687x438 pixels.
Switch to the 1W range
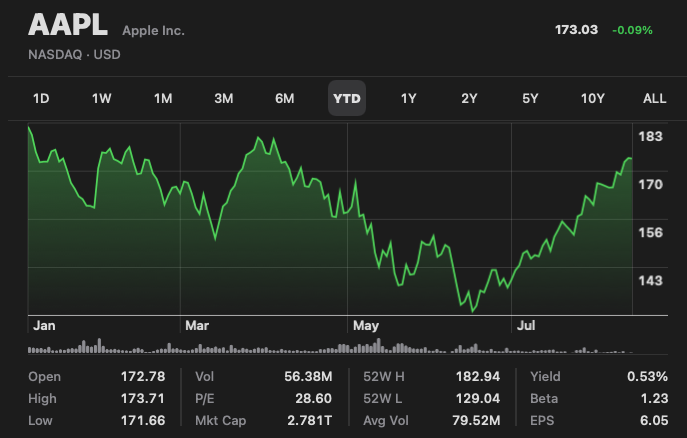pyautogui.click(x=102, y=99)
